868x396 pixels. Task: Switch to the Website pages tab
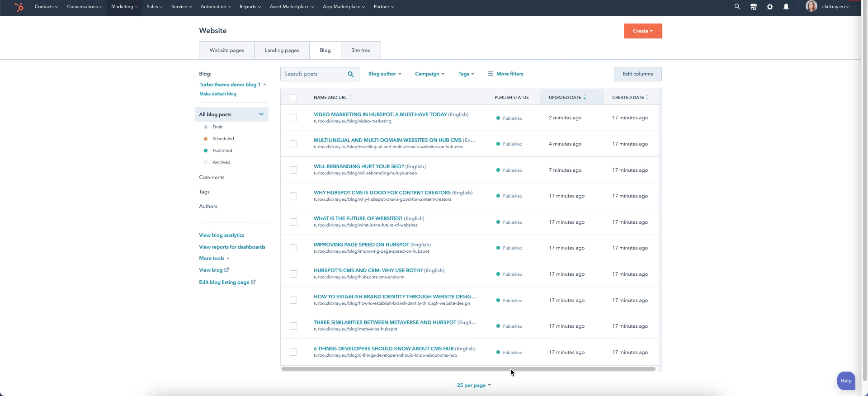pos(226,50)
